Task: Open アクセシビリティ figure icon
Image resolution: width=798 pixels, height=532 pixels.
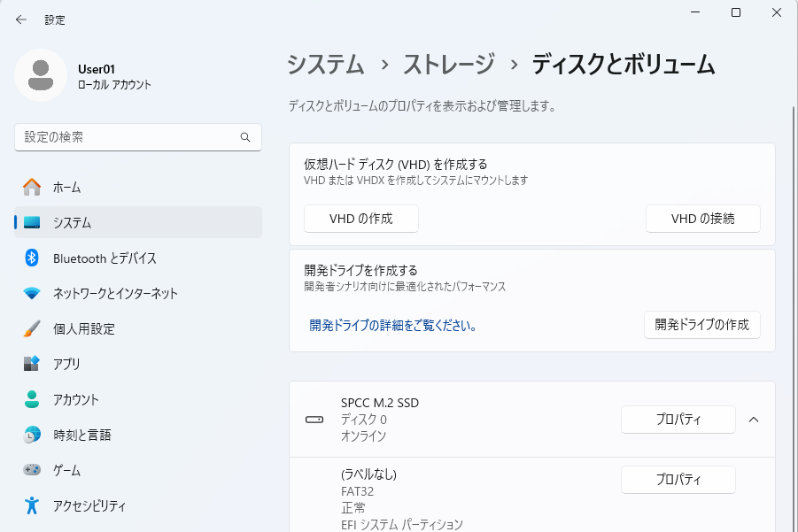Action: point(32,505)
